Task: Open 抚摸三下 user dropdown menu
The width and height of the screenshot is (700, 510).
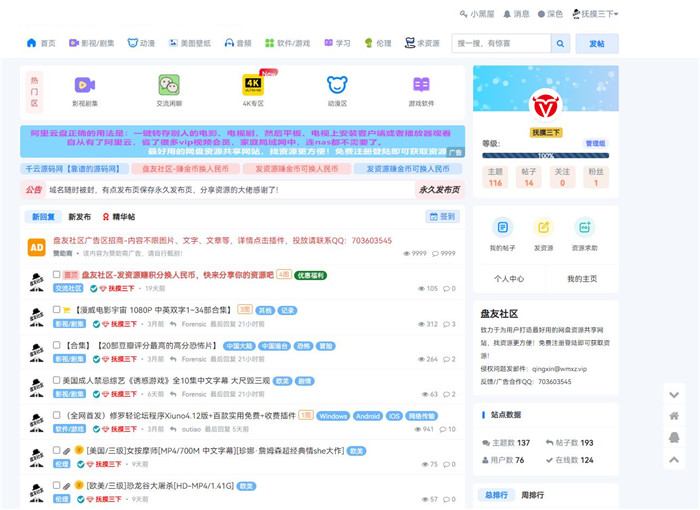Action: 596,14
